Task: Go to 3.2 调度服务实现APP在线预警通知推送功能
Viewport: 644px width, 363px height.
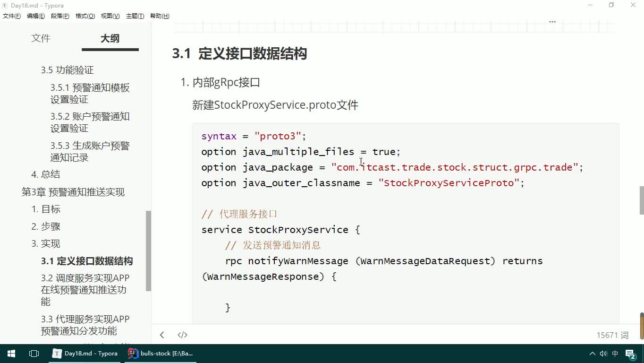Action: click(x=85, y=290)
